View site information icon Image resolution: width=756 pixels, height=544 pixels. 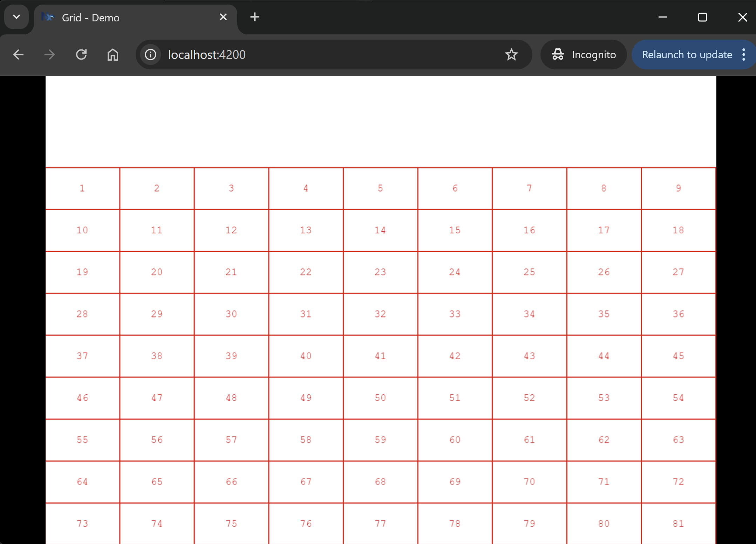click(x=151, y=55)
